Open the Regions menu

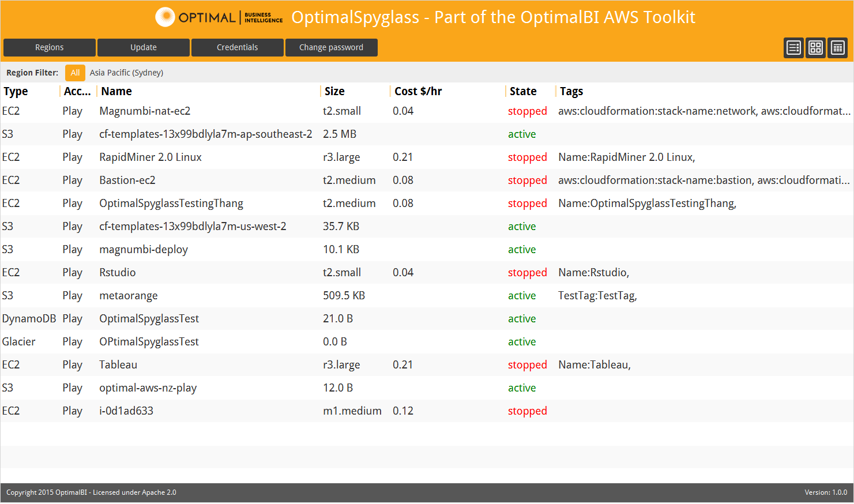50,47
